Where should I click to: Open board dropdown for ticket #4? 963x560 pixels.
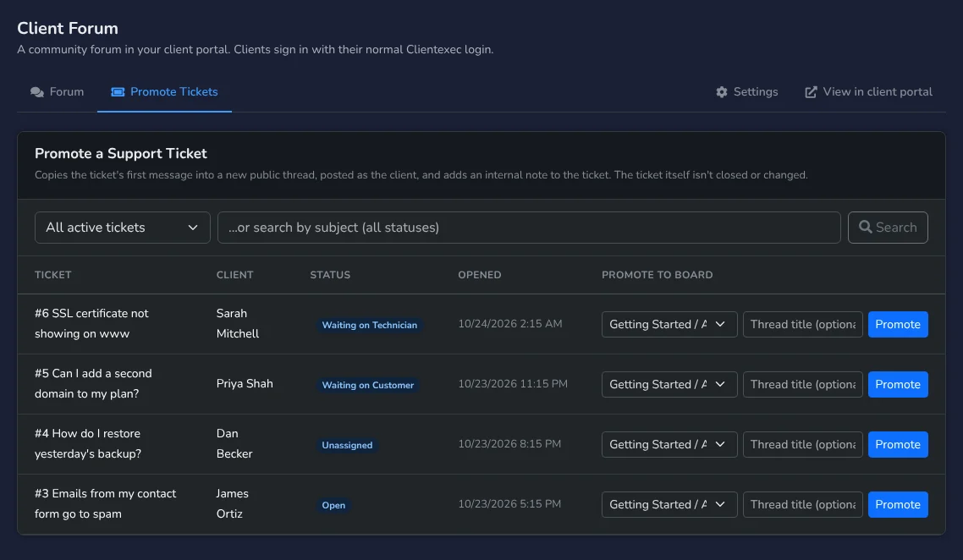(669, 445)
